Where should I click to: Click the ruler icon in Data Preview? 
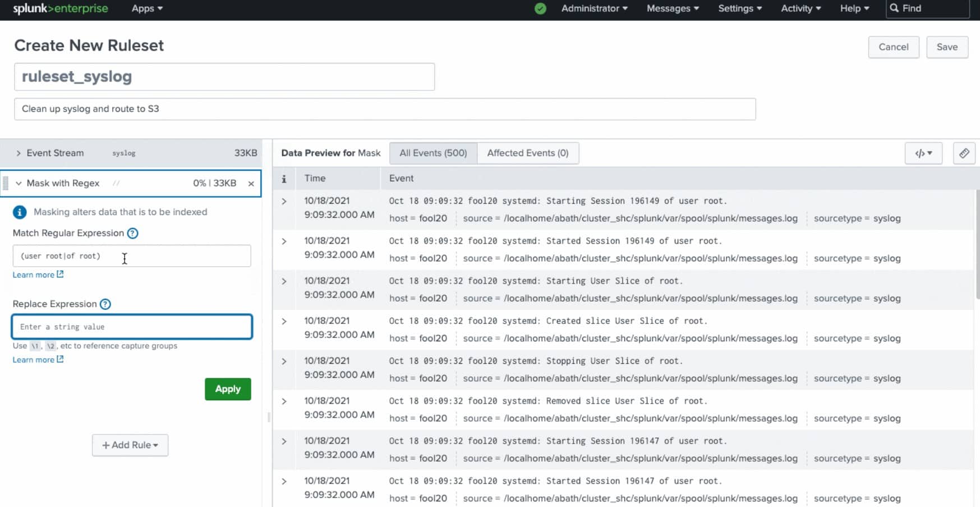point(964,153)
